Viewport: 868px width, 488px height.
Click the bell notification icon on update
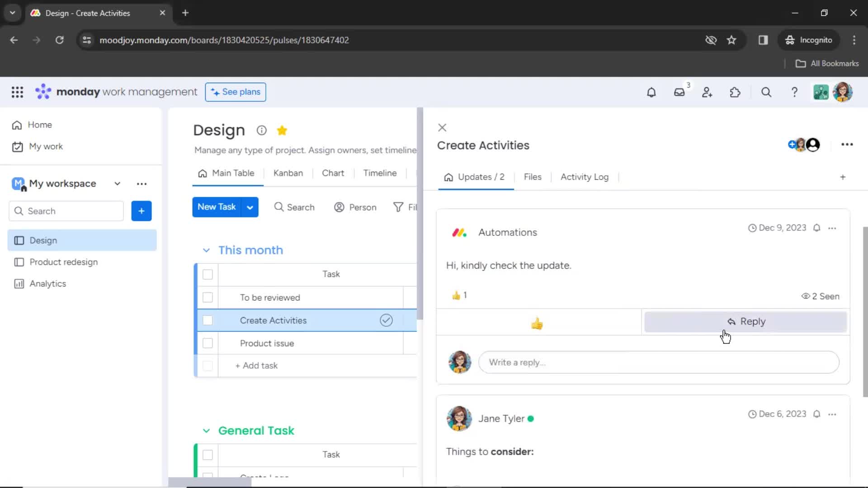[x=817, y=228]
